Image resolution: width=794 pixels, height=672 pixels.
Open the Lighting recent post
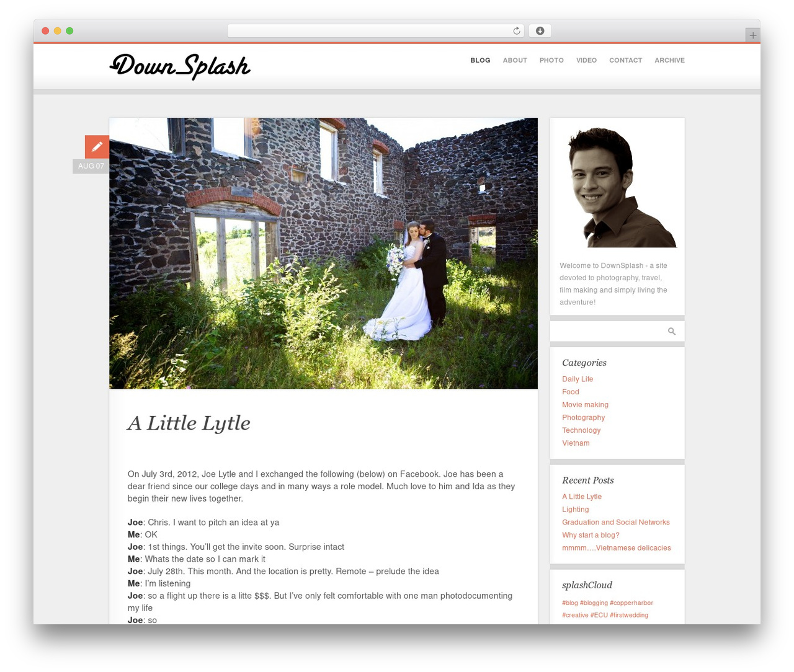[576, 510]
